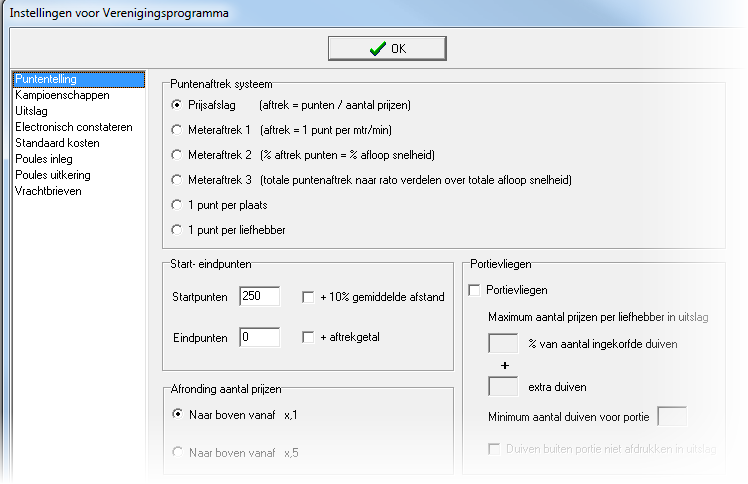
Task: Select 1 punt per liefhebber option
Action: pos(177,230)
